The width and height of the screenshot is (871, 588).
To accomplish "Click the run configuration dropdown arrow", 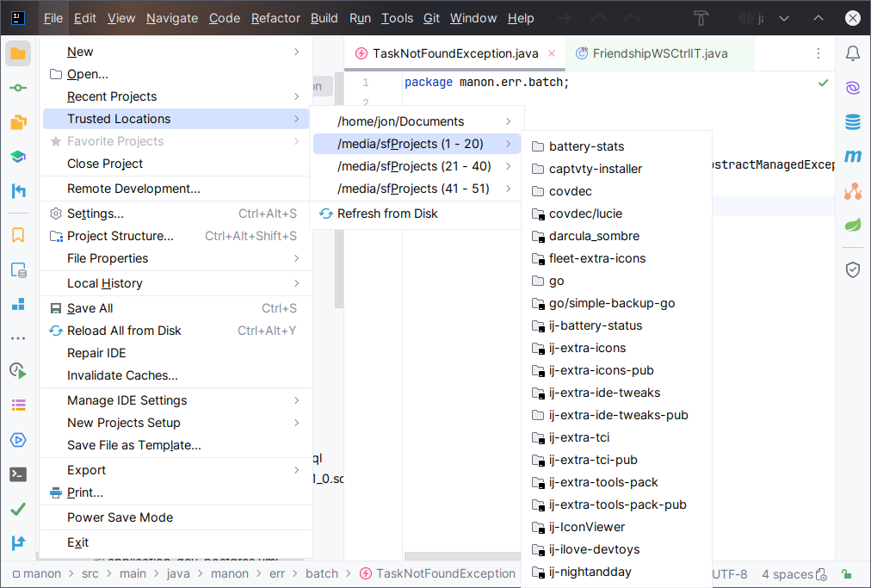I will point(784,18).
